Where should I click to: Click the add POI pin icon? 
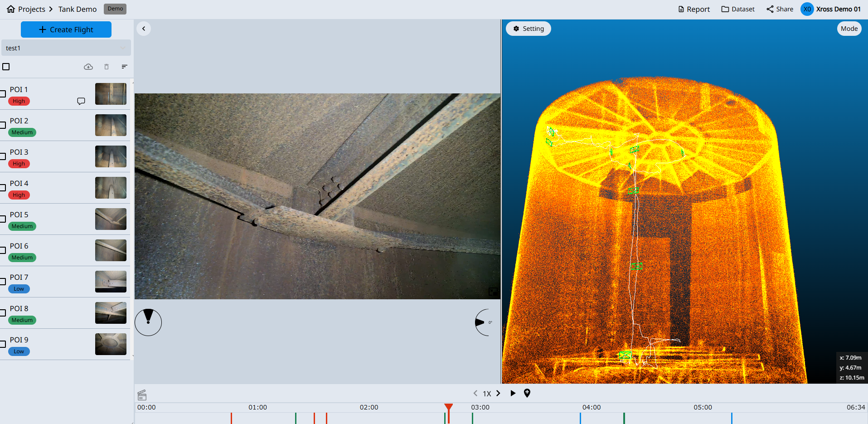[527, 393]
